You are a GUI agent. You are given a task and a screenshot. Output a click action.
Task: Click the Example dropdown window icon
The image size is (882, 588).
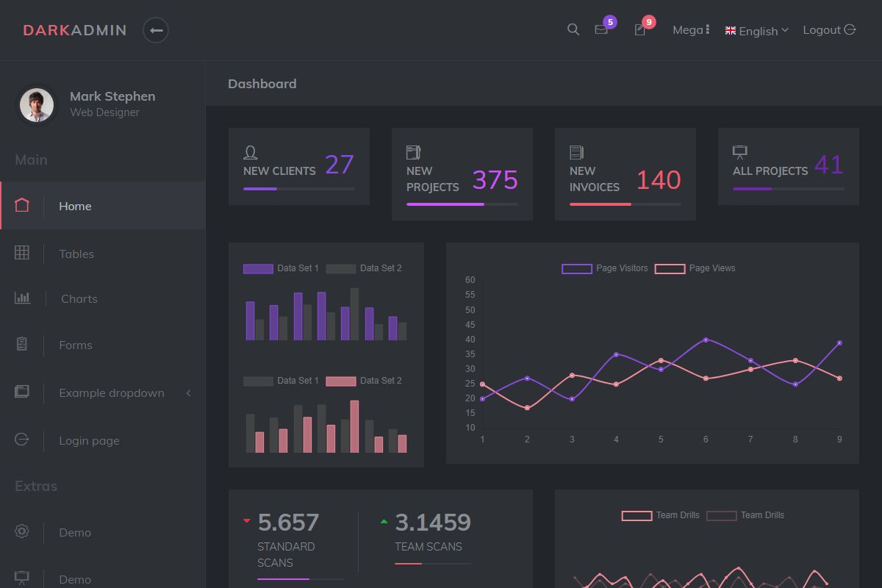pyautogui.click(x=22, y=392)
